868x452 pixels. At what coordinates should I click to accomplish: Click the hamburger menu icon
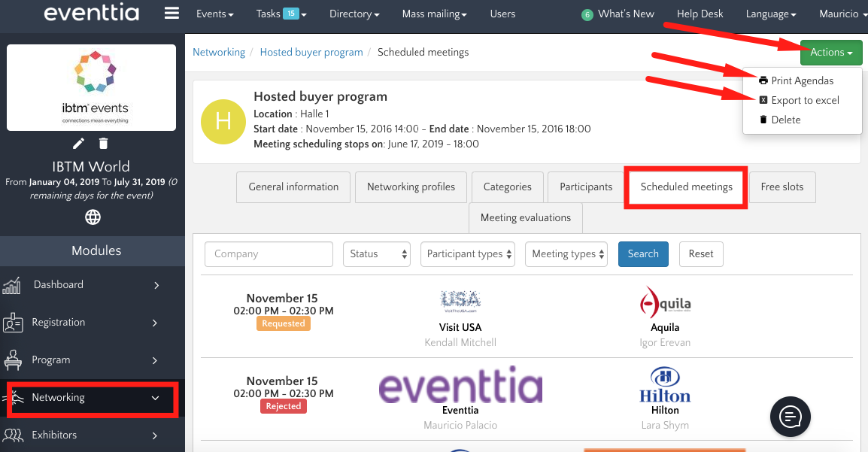click(x=172, y=14)
